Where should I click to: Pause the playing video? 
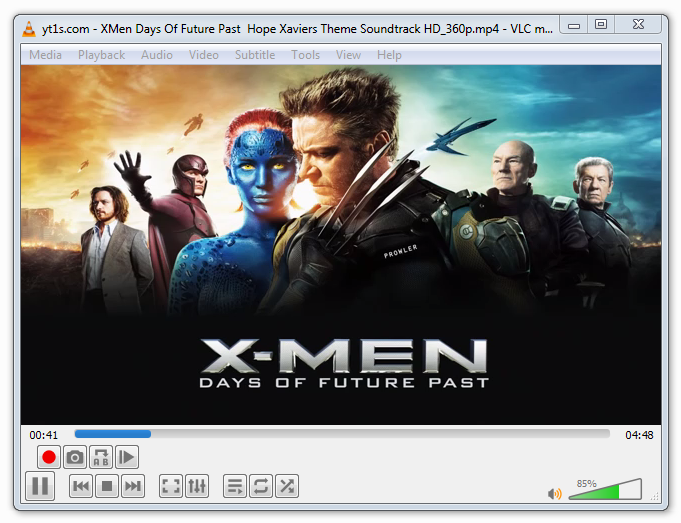40,486
